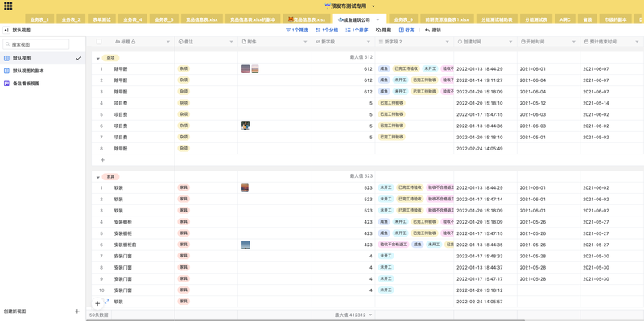Click the undo arrow 撤销
The height and width of the screenshot is (321, 644).
(x=427, y=30)
